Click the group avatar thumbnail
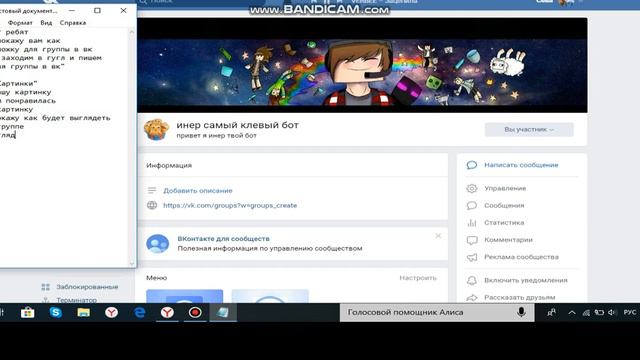Image resolution: width=640 pixels, height=360 pixels. point(156,129)
